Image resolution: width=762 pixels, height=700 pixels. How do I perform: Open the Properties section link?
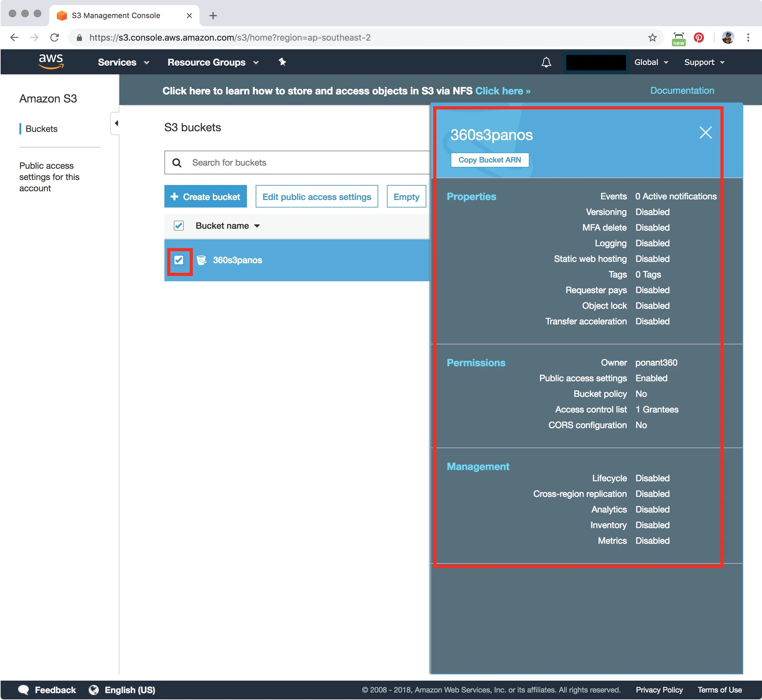coord(471,196)
